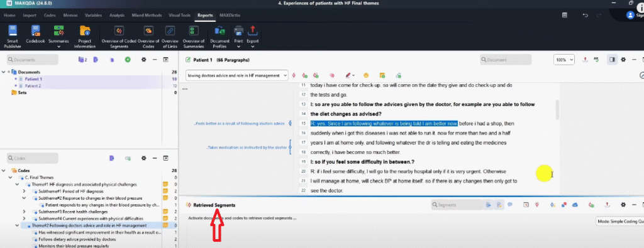Click the activated documents icon showing 2

pyautogui.click(x=82, y=60)
